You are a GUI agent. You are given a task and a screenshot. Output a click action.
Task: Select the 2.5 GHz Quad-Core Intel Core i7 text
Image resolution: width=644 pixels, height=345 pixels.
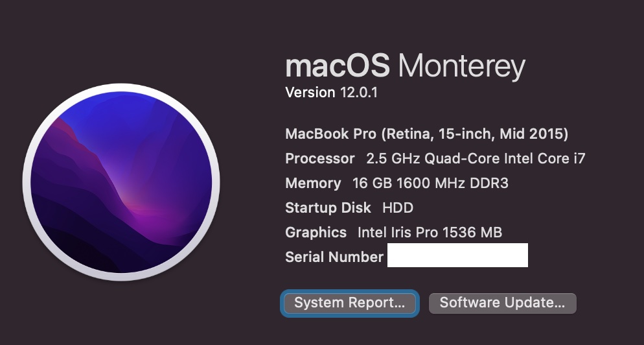coord(476,159)
